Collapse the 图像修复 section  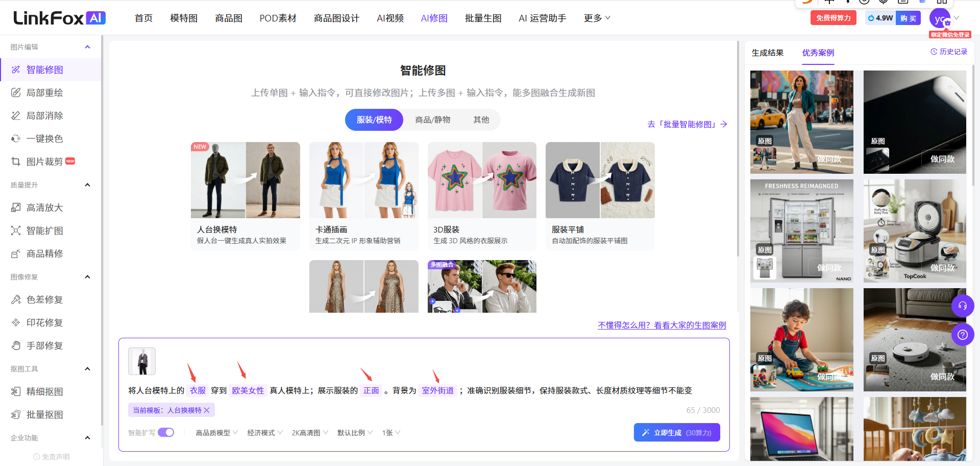point(87,277)
